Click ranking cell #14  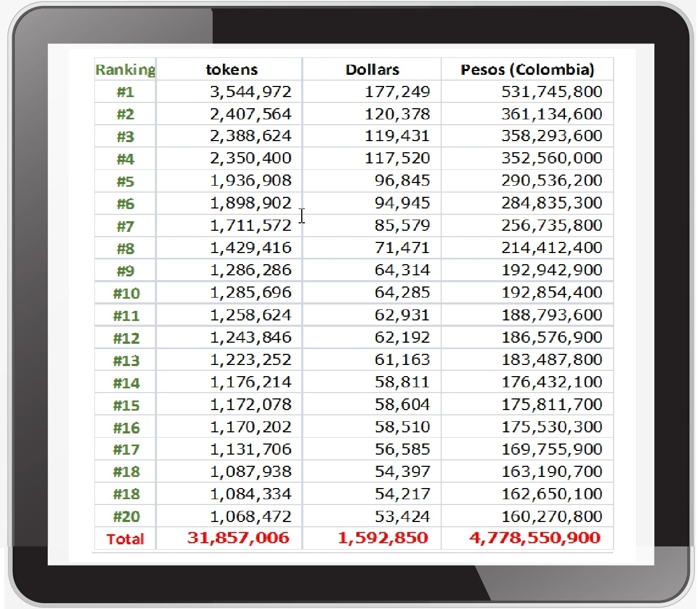(x=126, y=382)
